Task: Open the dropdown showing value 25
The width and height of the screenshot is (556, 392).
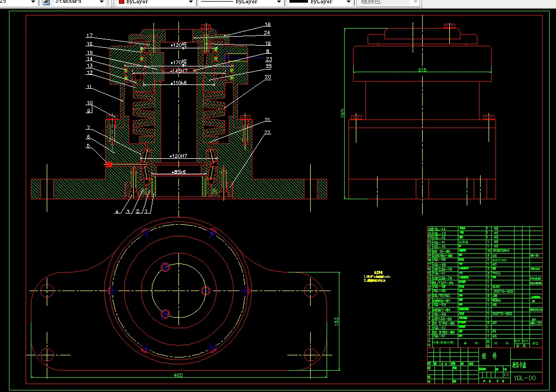Action: coord(33,2)
